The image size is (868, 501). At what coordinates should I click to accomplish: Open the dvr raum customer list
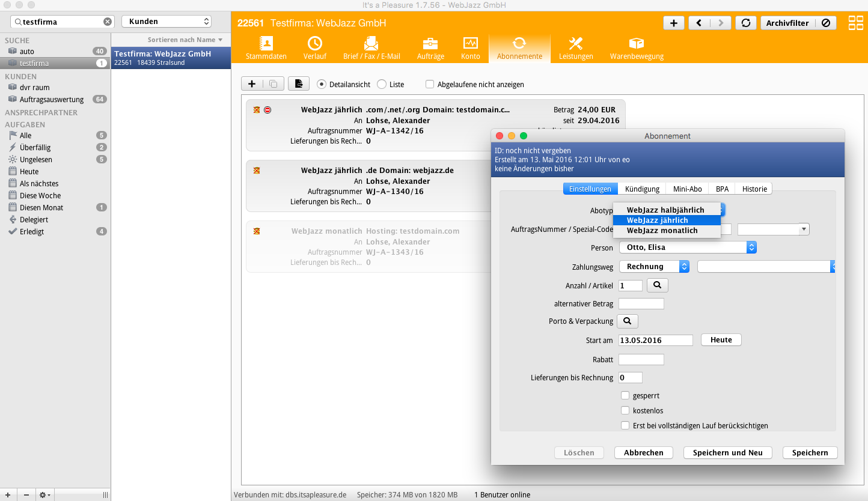(55, 87)
